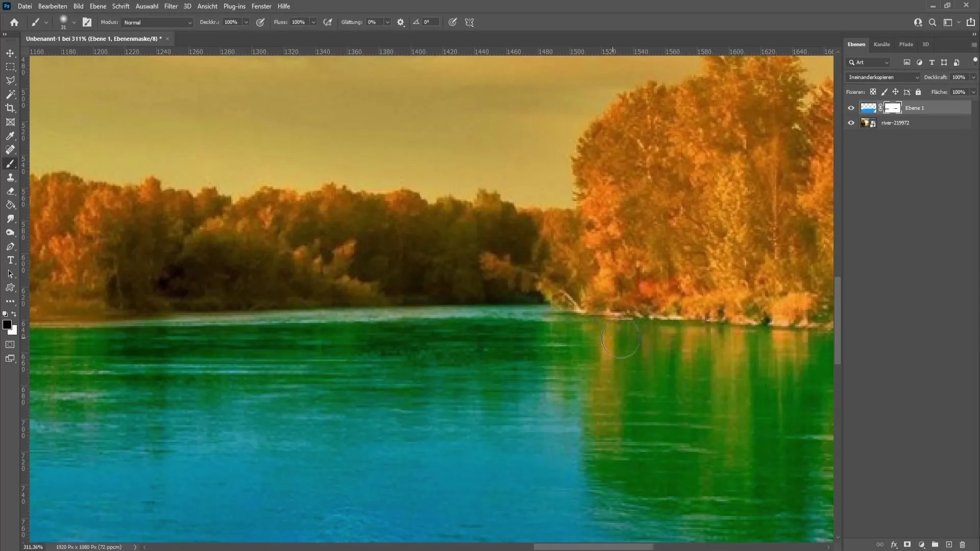The width and height of the screenshot is (980, 551).
Task: Create a new layer group folder
Action: [x=935, y=545]
